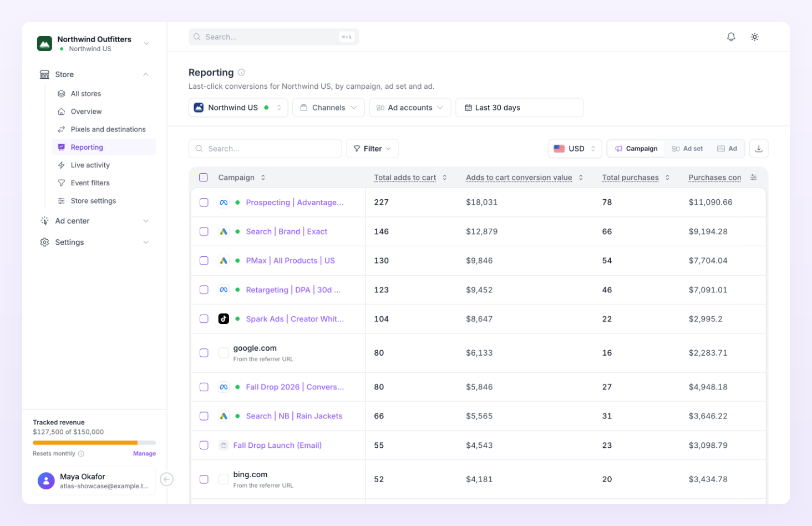Go to Live activity in sidebar

pos(104,165)
